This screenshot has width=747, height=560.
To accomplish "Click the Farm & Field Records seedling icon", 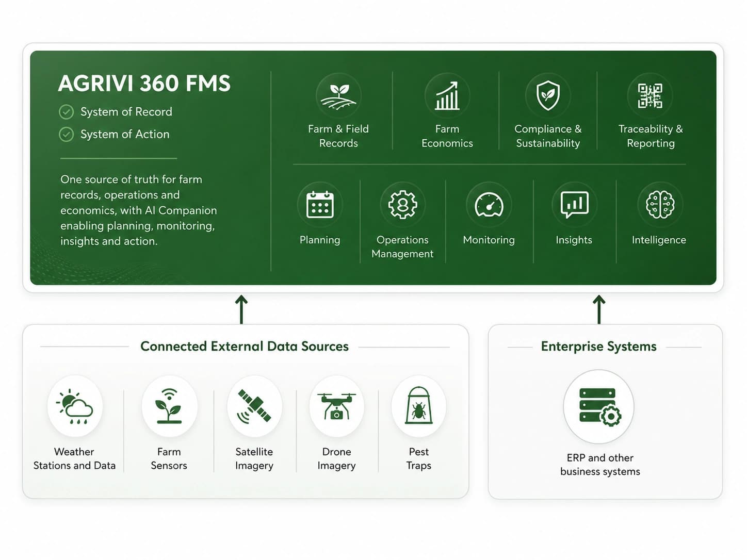I will 338,96.
